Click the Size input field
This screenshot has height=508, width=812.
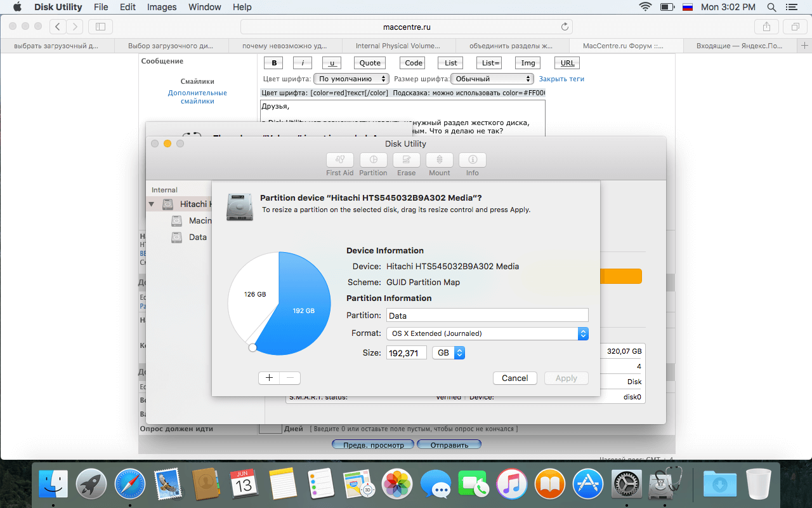click(407, 352)
